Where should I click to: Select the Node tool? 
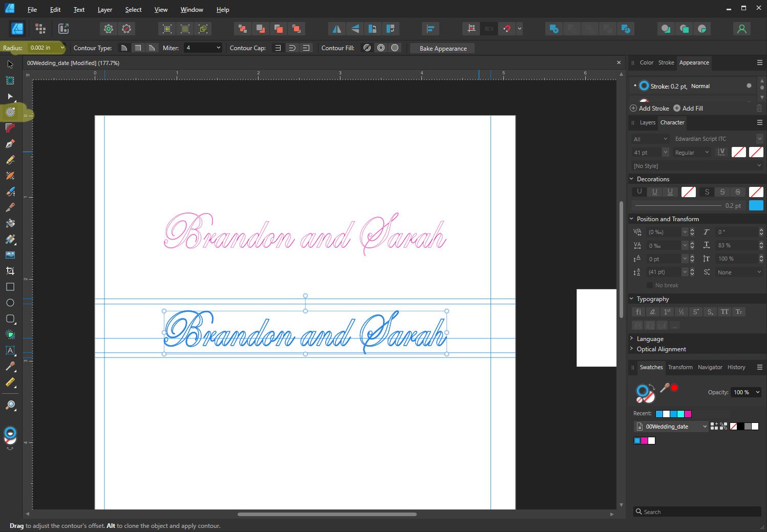10,96
